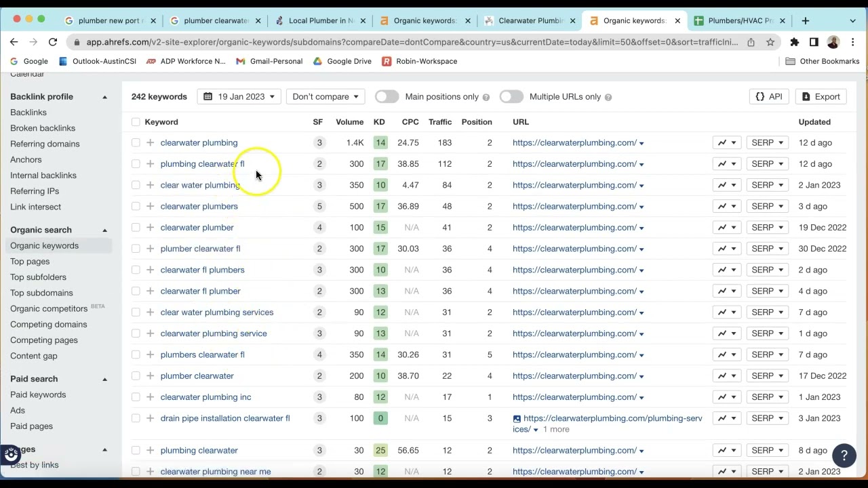Collapse the Organic search section

click(x=104, y=230)
